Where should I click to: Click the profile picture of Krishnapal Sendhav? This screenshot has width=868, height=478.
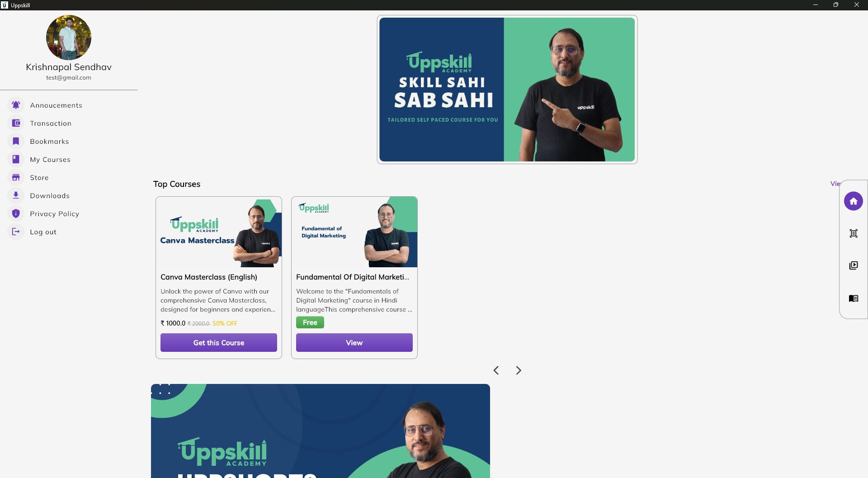[69, 38]
